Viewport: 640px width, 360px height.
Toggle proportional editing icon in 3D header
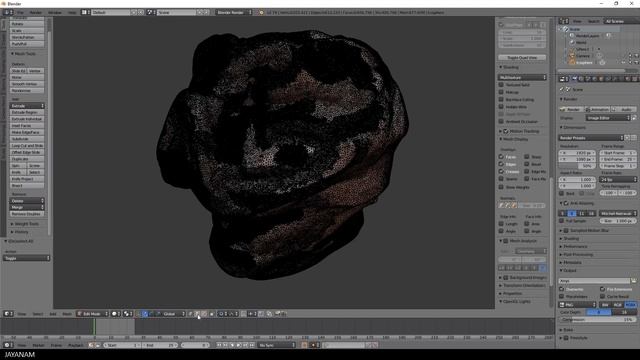(221, 314)
